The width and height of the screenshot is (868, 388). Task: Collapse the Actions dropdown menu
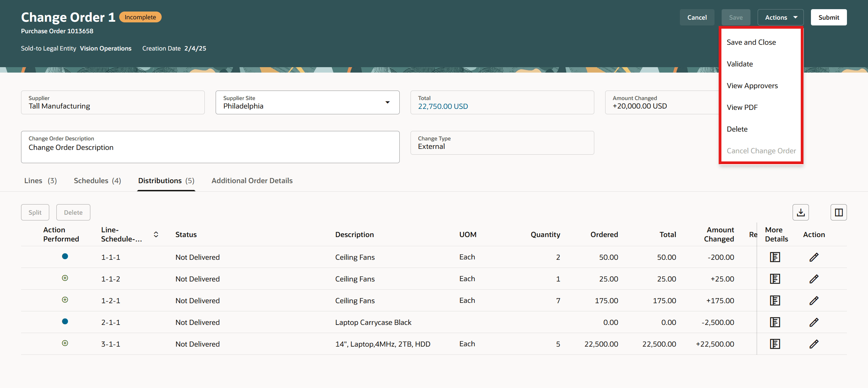[x=780, y=17]
